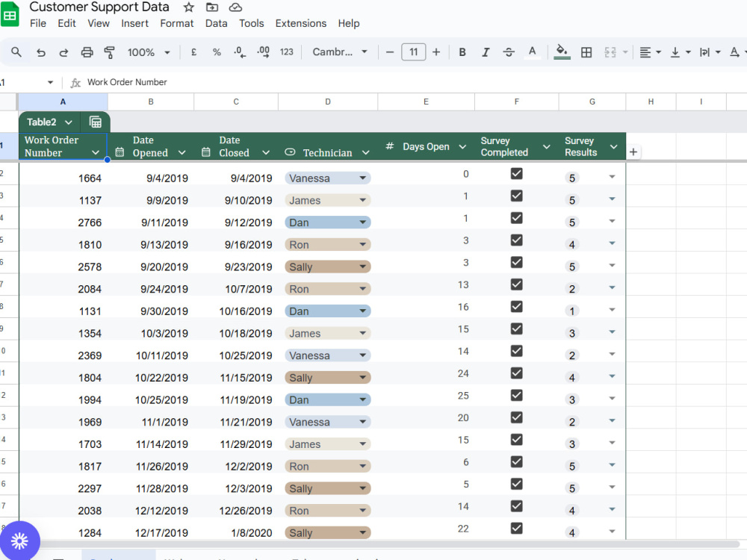Apply italic formatting
747x560 pixels.
click(x=486, y=52)
